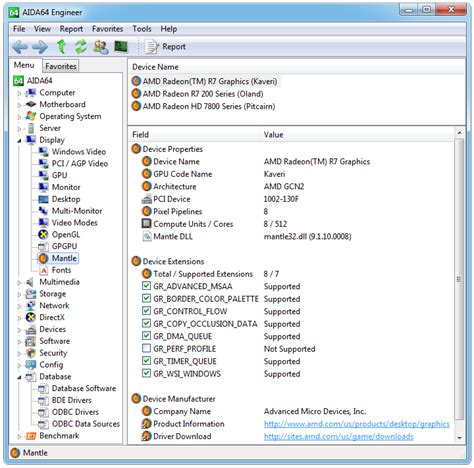Screen dimensions: 474x468
Task: Select the Desktop icon in the tree
Action: (43, 199)
